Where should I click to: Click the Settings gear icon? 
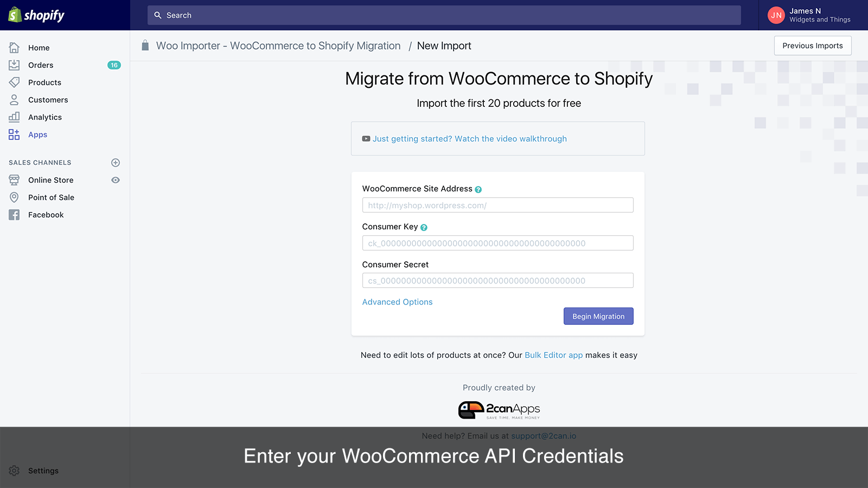click(x=14, y=471)
